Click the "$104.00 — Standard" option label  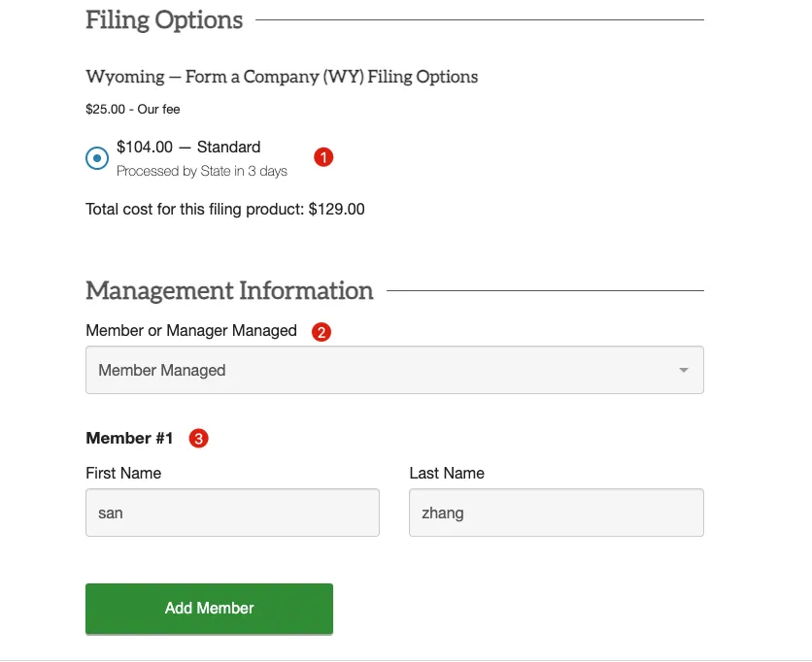188,148
